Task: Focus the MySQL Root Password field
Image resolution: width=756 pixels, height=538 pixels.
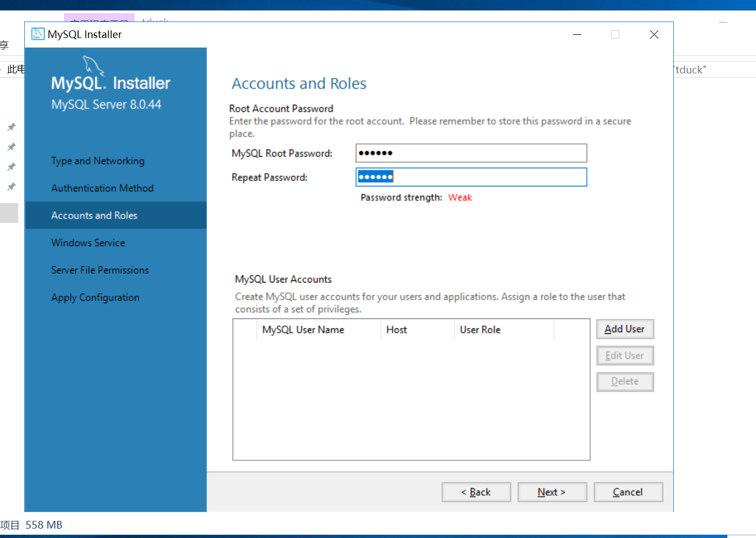Action: [471, 153]
